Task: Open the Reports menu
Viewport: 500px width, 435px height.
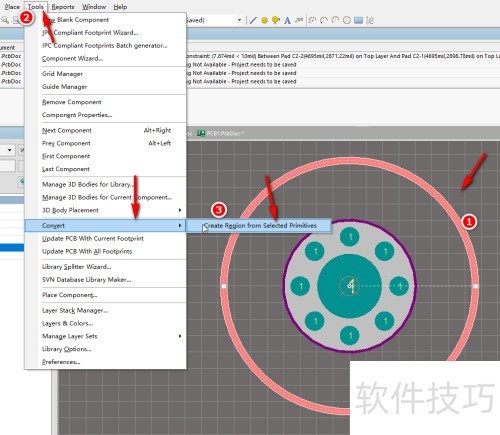Action: tap(63, 7)
